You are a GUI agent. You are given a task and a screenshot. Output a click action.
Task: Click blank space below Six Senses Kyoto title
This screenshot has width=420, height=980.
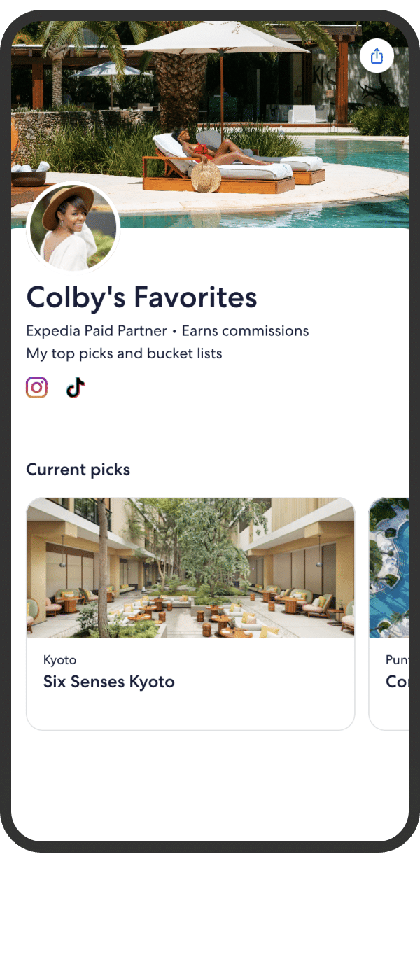[x=190, y=710]
